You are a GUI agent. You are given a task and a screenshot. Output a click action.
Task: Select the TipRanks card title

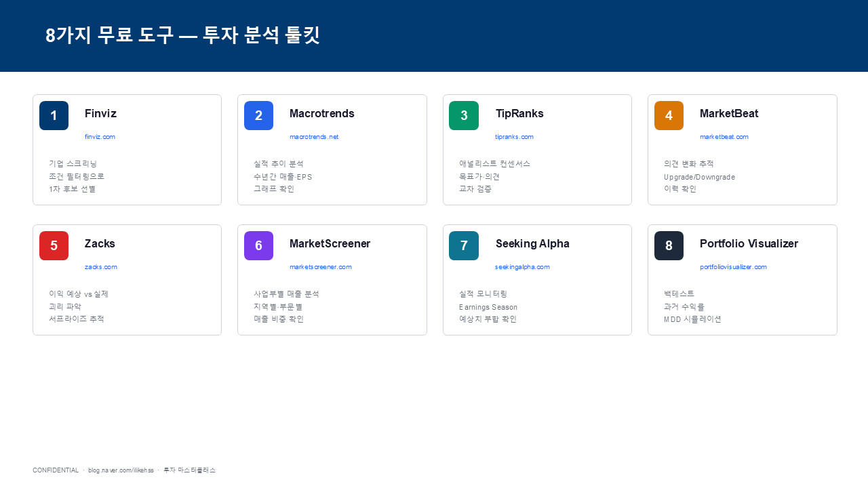tap(519, 113)
